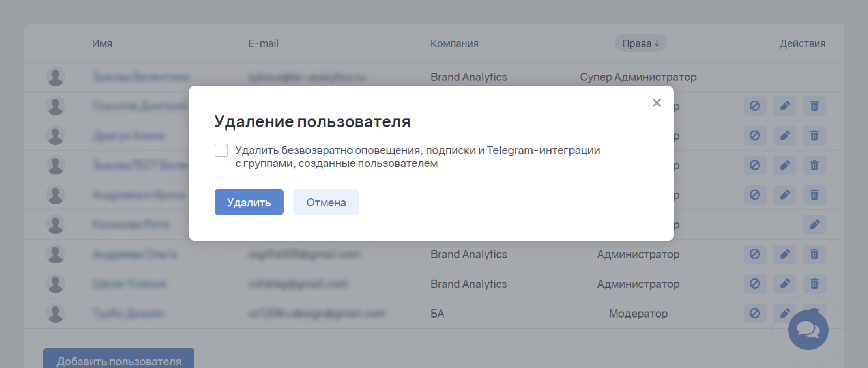Click the checkbox label text about Telegram-интеграции
Screen dimensions: 868x368
pos(417,157)
